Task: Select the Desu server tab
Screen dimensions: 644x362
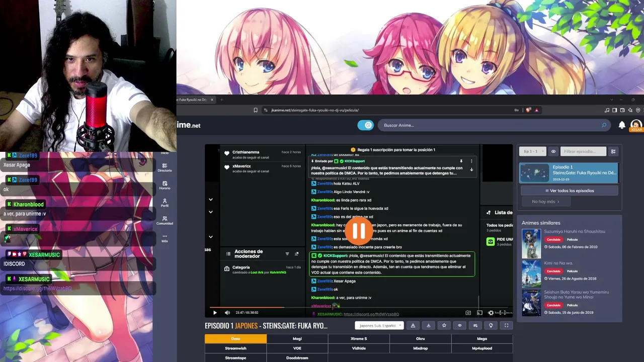Action: pos(235,339)
